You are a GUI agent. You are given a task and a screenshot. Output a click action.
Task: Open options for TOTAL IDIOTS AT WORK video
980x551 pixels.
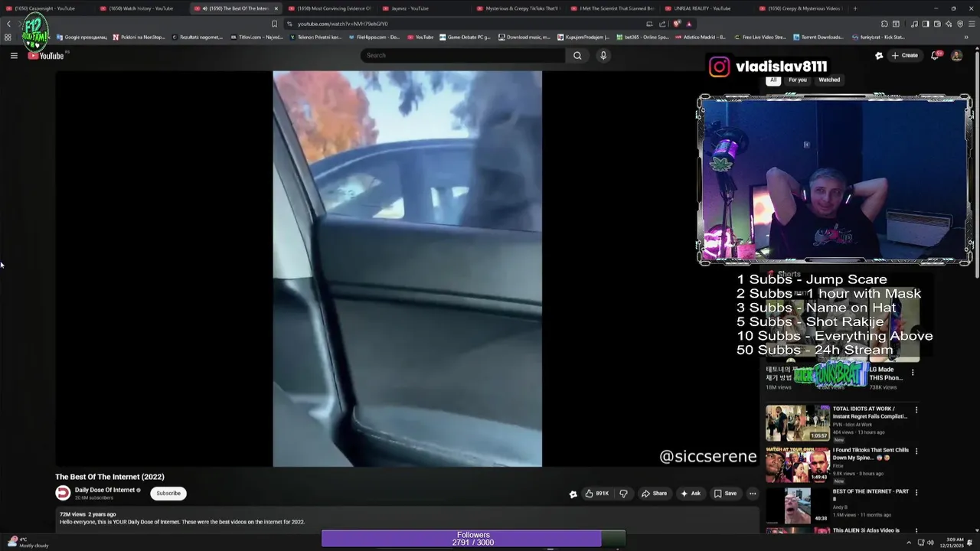click(916, 410)
